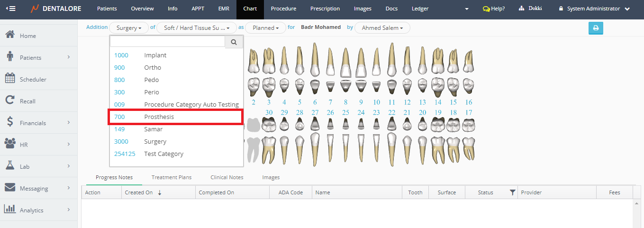The height and width of the screenshot is (228, 644).
Task: Collapse the sidebar with hamburger icon
Action: pyautogui.click(x=10, y=9)
